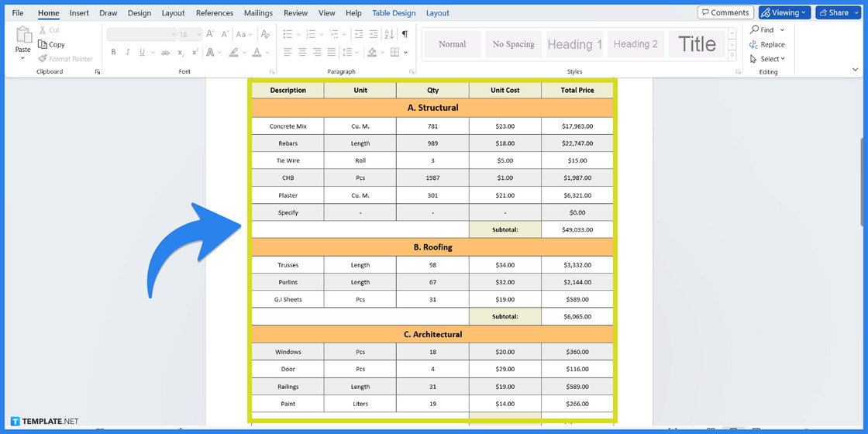
Task: Click the "A. Structural" section header
Action: click(433, 108)
